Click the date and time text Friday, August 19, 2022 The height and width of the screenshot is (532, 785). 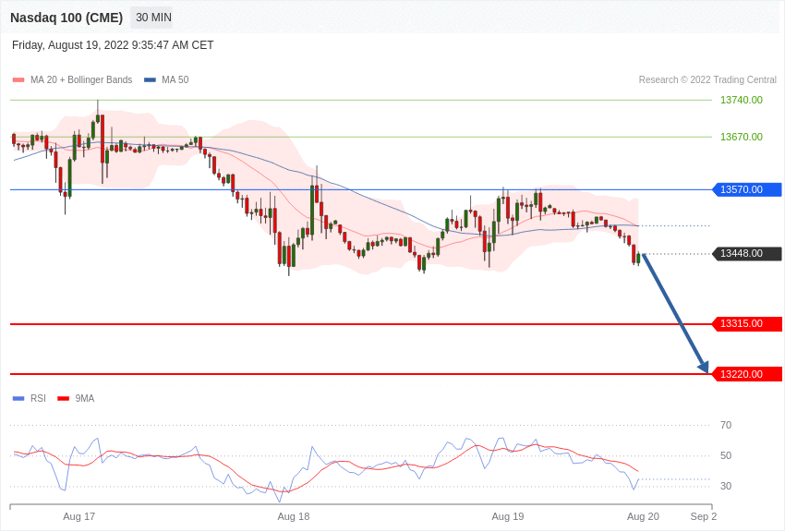coord(113,45)
